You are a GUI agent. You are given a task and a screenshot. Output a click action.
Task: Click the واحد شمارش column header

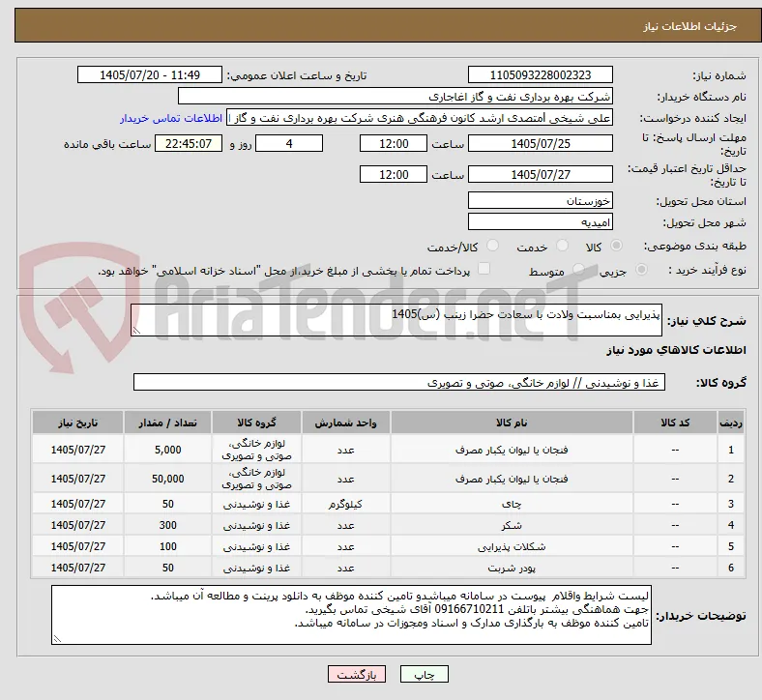point(345,423)
